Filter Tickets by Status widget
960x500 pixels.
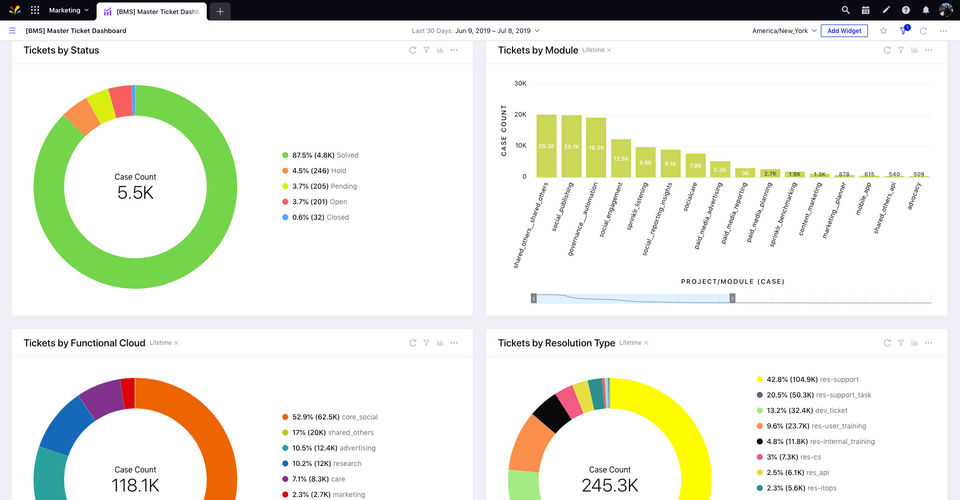click(426, 50)
